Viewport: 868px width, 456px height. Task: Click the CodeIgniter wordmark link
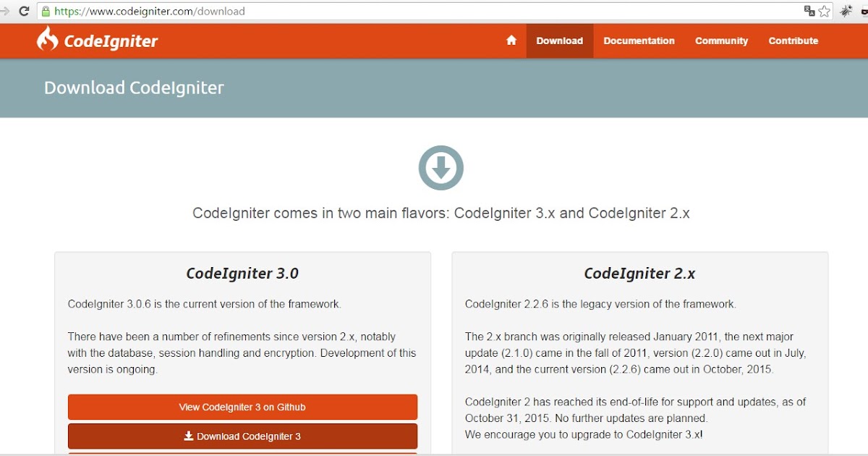coord(112,41)
